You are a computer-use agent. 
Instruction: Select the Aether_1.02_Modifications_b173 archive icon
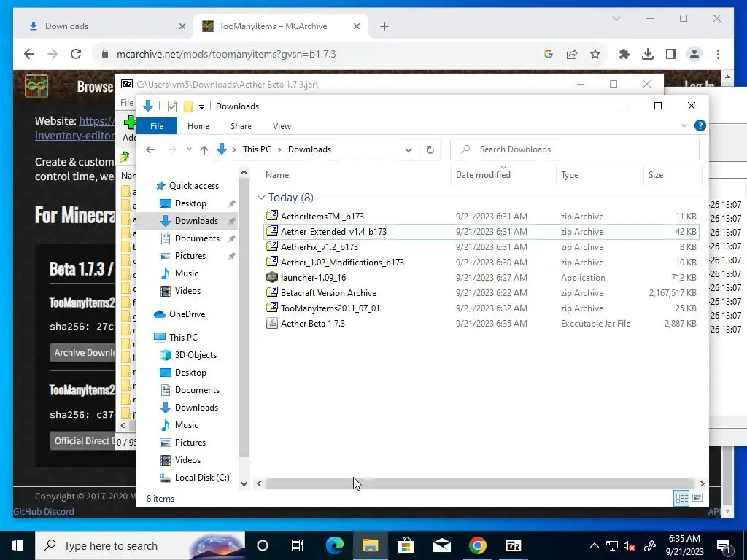[272, 262]
